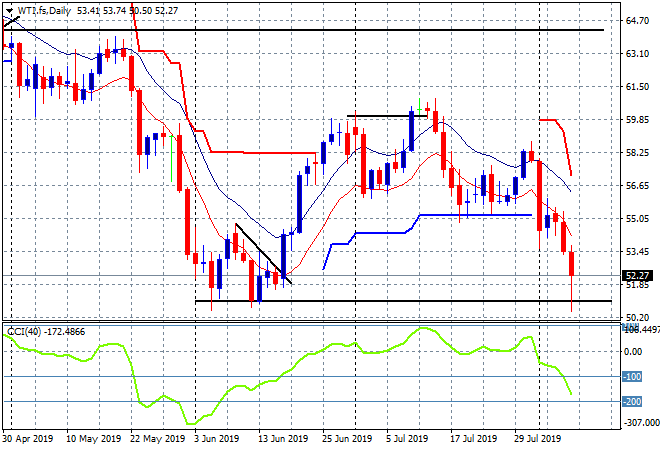Click the CCI(40) -172.4866 indicator label
This screenshot has height=450, width=660.
(x=46, y=332)
